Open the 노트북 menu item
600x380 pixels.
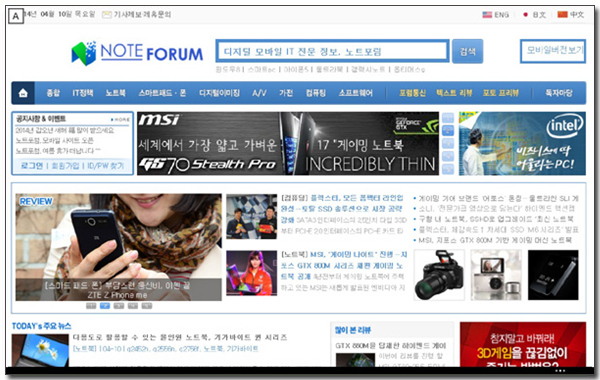(116, 93)
